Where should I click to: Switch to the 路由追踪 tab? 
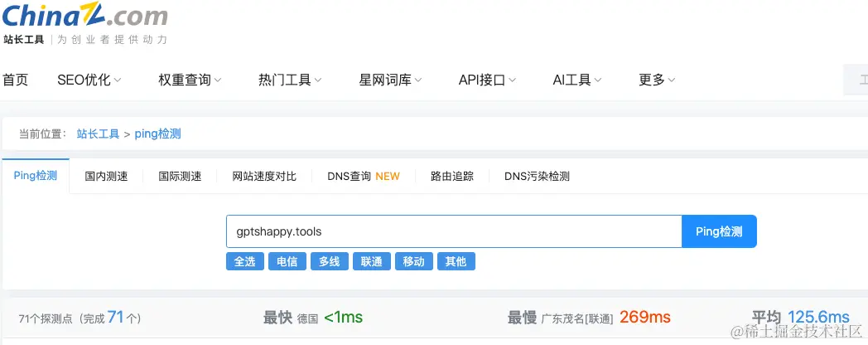pos(452,177)
